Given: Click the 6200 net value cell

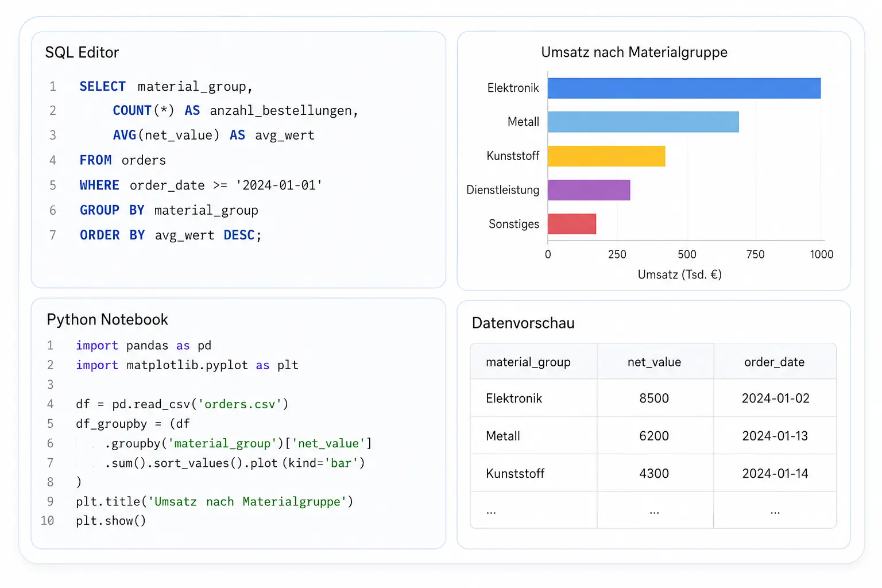Looking at the screenshot, I should click(x=654, y=436).
